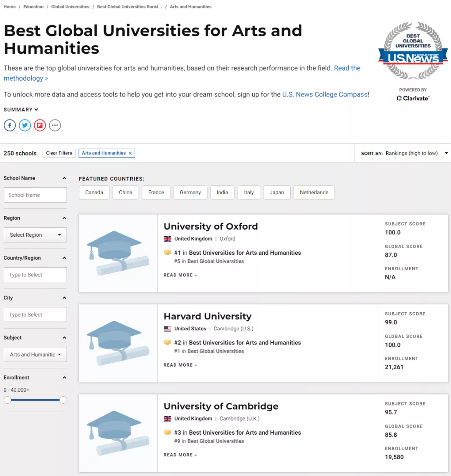Screen dimensions: 451x476
Task: Open the Sort By rankings dropdown
Action: click(x=405, y=153)
